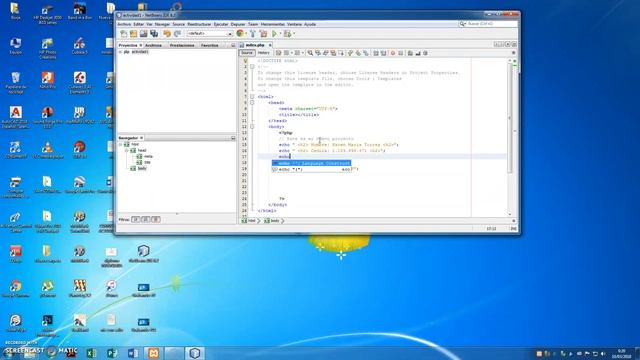640x360 pixels.
Task: Open the Editar menu
Action: point(138,24)
